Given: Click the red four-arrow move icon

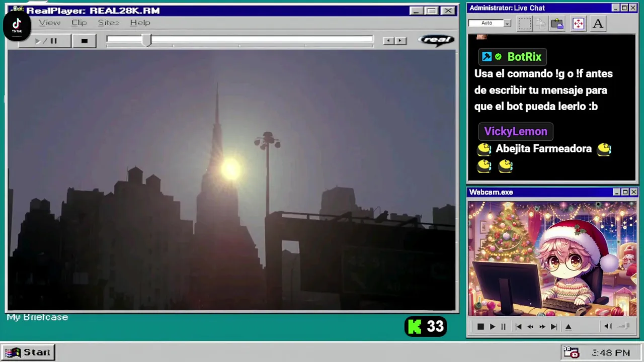Looking at the screenshot, I should pyautogui.click(x=578, y=24).
